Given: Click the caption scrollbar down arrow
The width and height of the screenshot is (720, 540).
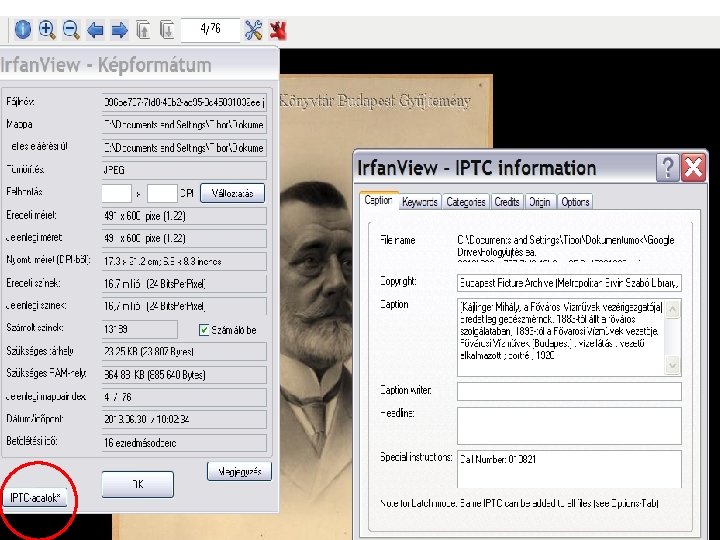Looking at the screenshot, I should (673, 365).
